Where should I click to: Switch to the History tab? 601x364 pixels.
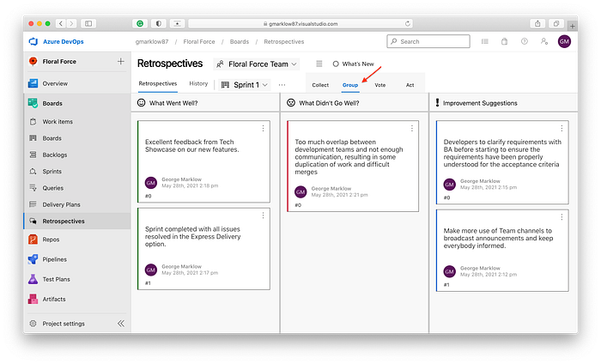tap(198, 83)
